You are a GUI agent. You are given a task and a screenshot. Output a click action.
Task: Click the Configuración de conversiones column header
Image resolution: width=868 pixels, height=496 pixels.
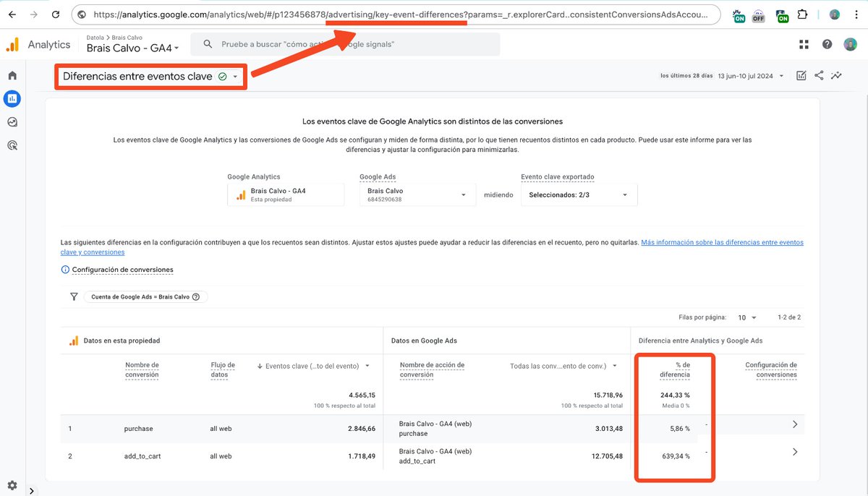pos(771,369)
